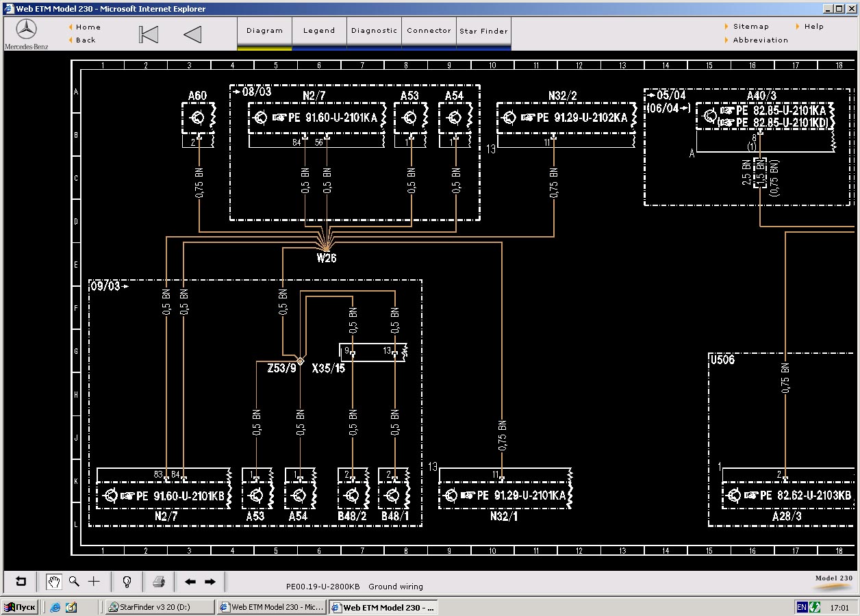Click the Home link
Viewport: 860px width, 616px height.
pyautogui.click(x=88, y=27)
